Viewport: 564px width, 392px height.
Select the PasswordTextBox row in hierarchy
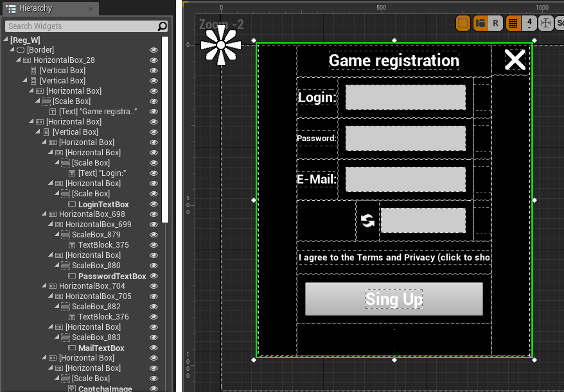(x=82, y=276)
